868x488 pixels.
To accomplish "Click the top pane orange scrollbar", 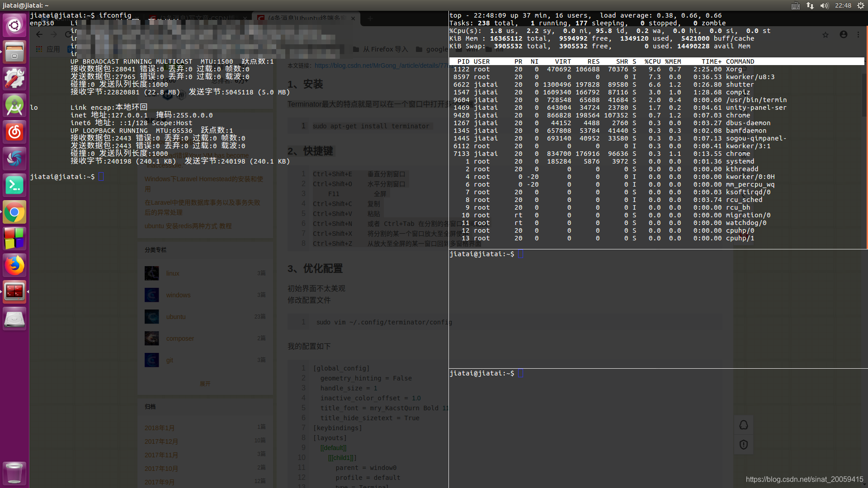I will point(866,136).
